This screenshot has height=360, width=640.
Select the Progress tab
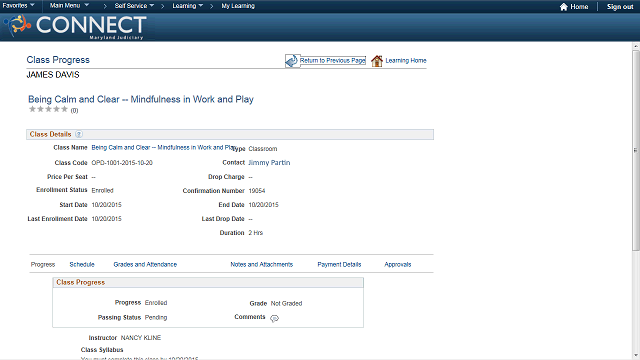coord(43,264)
